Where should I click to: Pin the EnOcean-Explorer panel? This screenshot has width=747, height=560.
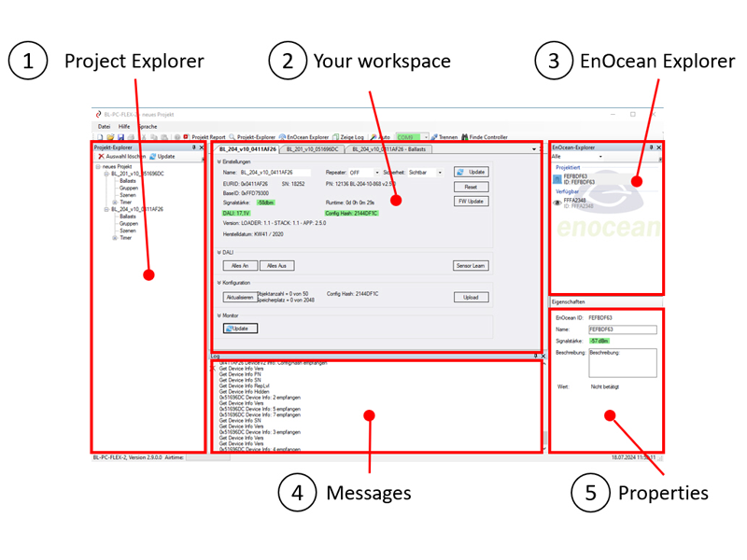click(x=651, y=147)
